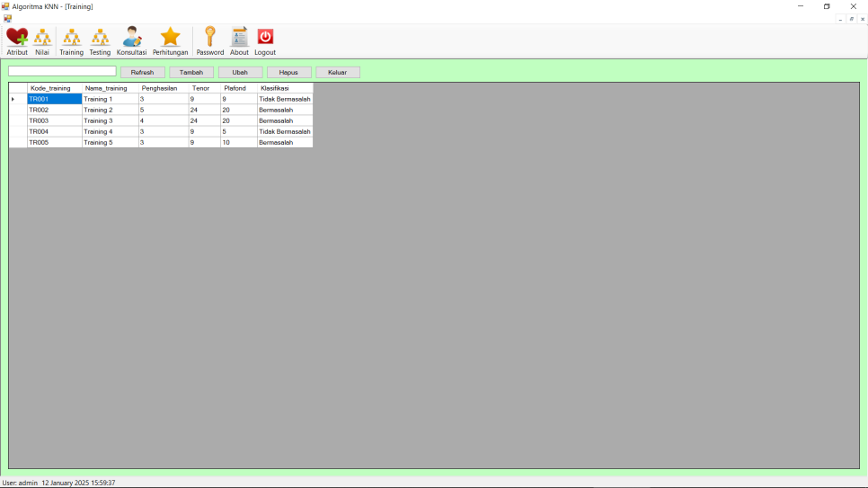Focus the search text field

click(62, 71)
